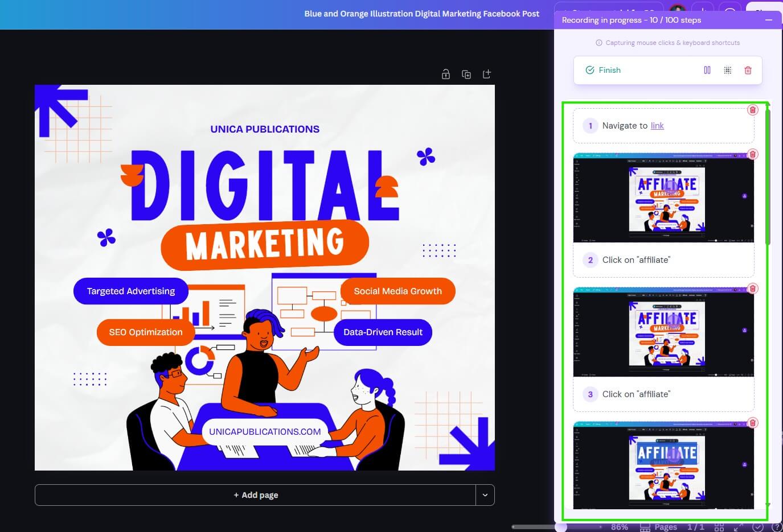783x532 pixels.
Task: Select the Targeted Advertising pill
Action: pos(131,291)
